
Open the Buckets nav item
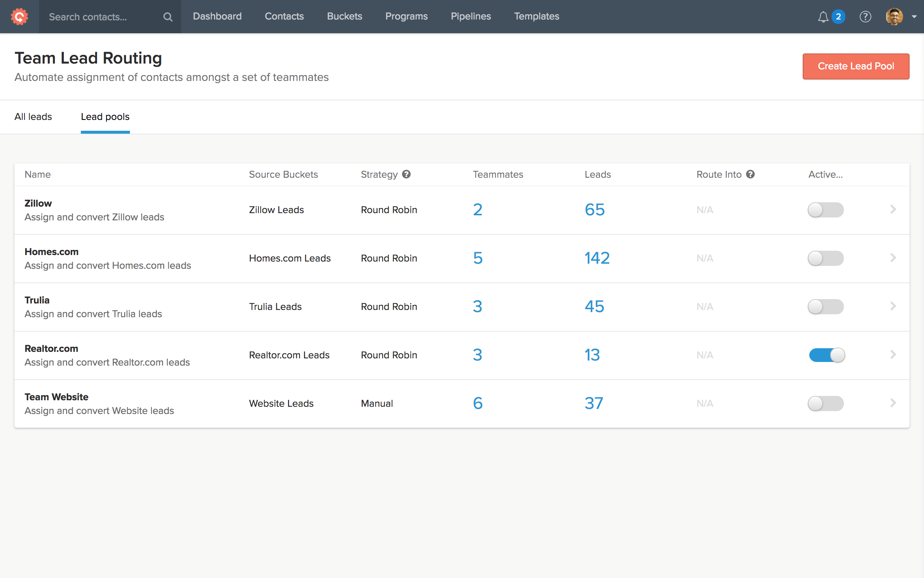point(344,17)
